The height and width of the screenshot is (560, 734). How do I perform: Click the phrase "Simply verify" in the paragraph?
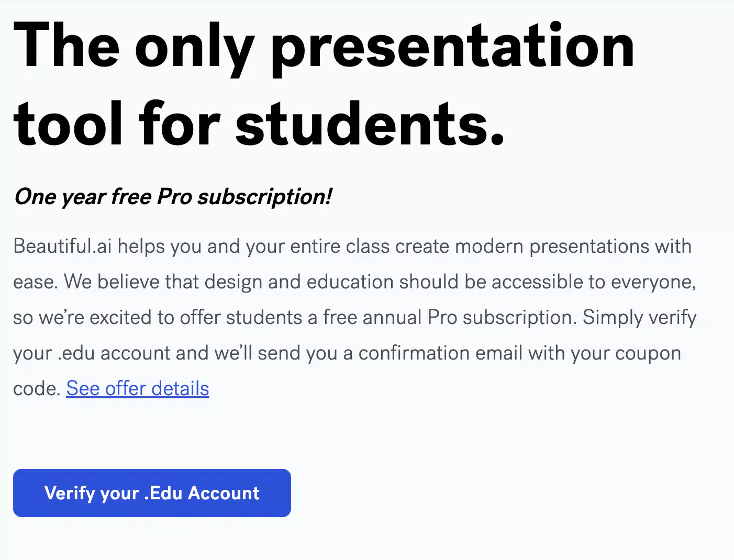(640, 318)
